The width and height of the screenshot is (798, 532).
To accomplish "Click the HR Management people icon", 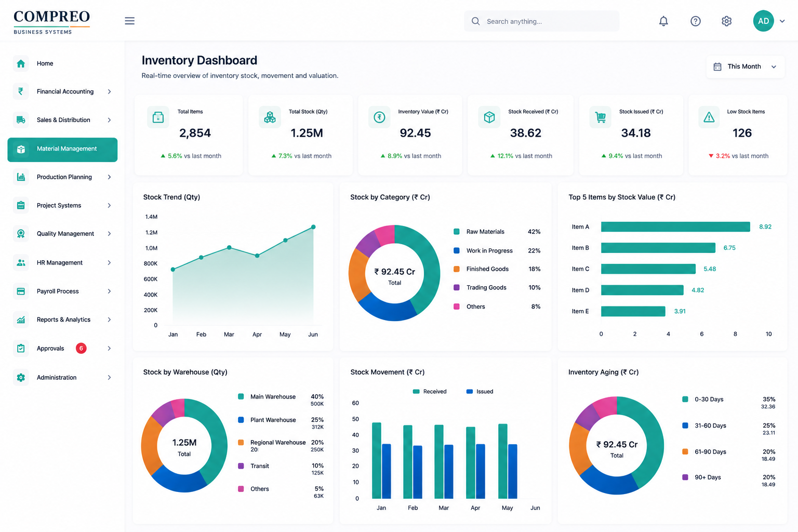I will pyautogui.click(x=21, y=262).
